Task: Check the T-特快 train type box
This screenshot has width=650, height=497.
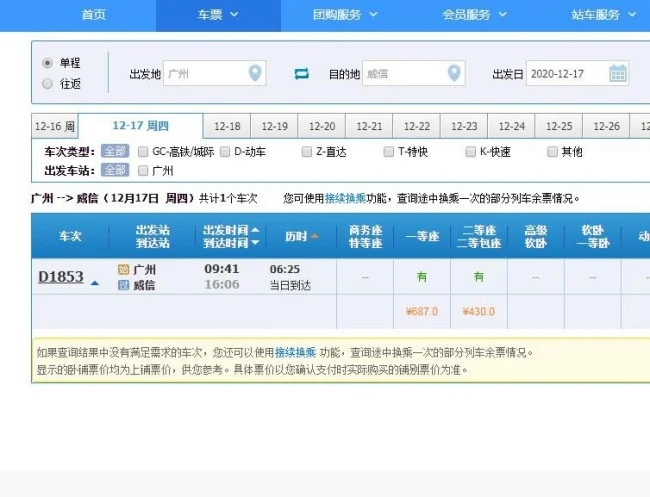Action: [x=388, y=152]
